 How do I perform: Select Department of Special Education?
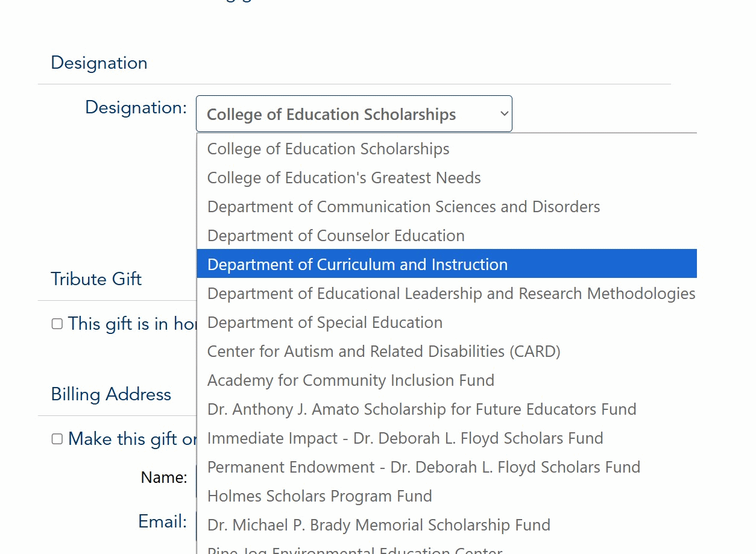(325, 322)
